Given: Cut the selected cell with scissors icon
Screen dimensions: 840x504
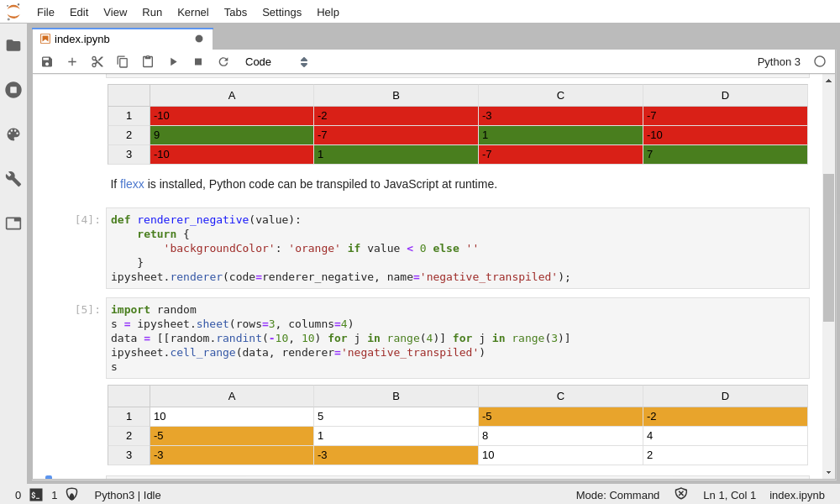Looking at the screenshot, I should pyautogui.click(x=97, y=61).
